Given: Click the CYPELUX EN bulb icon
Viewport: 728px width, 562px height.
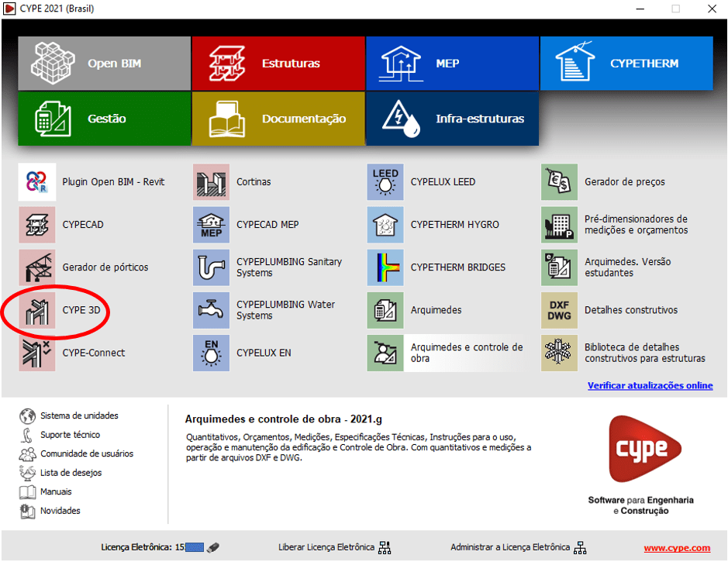Looking at the screenshot, I should click(x=211, y=353).
